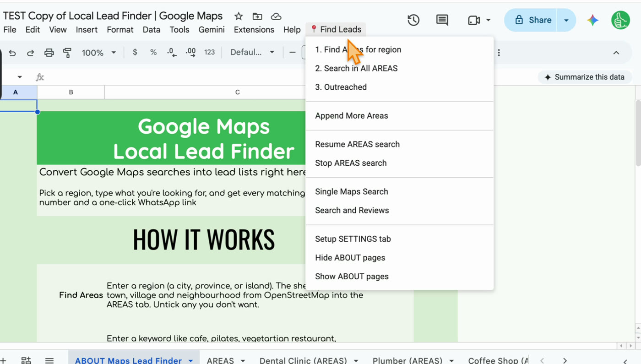Image resolution: width=641 pixels, height=364 pixels.
Task: Switch to Plumber (AREAS) sheet tab
Action: (407, 360)
